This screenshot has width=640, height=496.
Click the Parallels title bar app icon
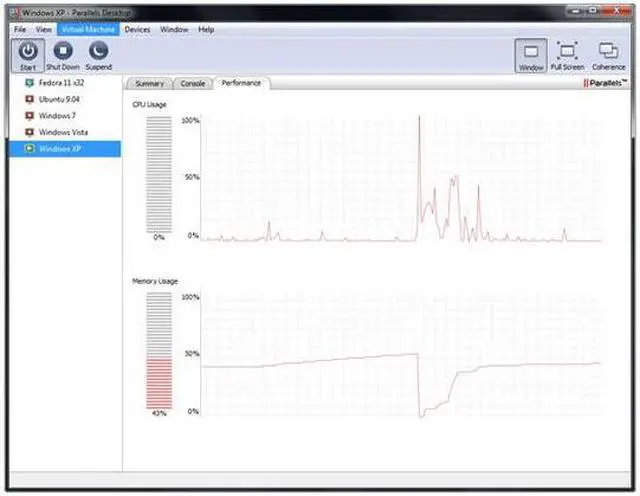pyautogui.click(x=16, y=13)
